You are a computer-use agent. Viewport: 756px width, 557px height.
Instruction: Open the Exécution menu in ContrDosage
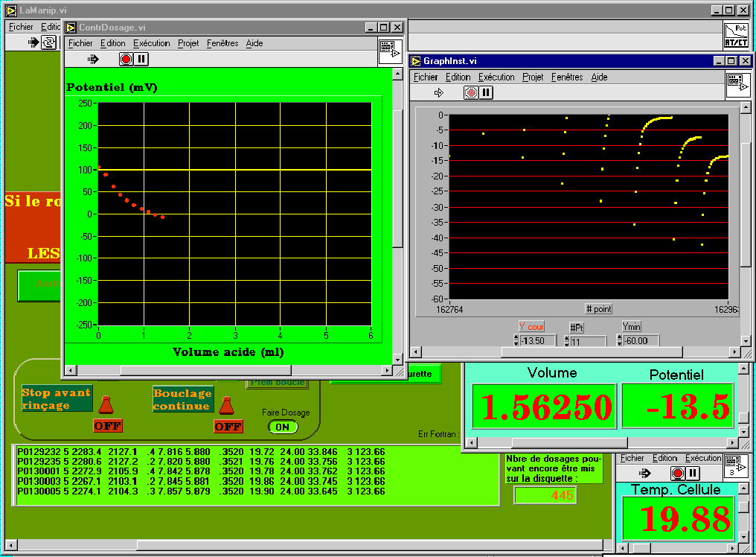pyautogui.click(x=152, y=43)
